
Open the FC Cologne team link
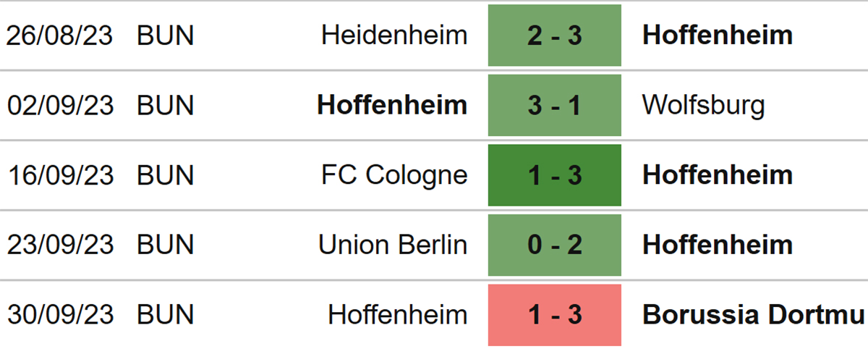395,175
